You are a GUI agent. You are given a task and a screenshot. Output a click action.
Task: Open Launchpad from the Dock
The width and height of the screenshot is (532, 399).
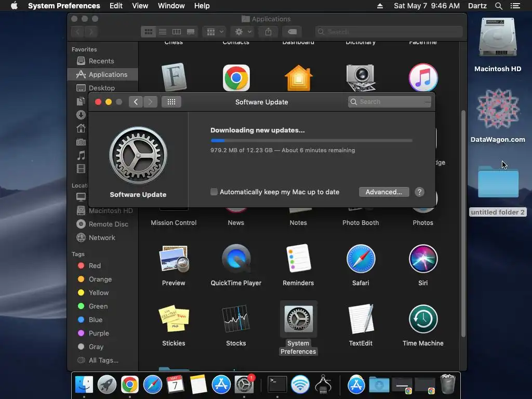(107, 384)
